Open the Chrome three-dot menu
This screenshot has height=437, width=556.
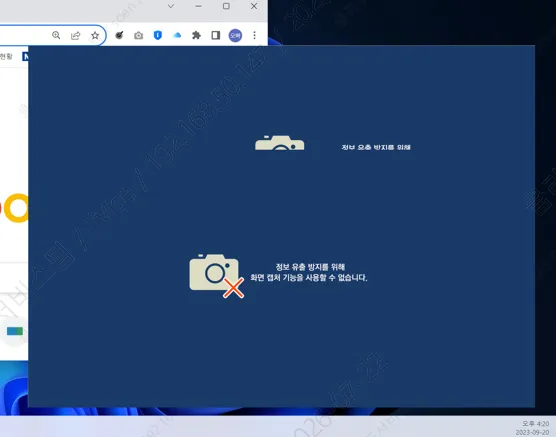point(254,35)
